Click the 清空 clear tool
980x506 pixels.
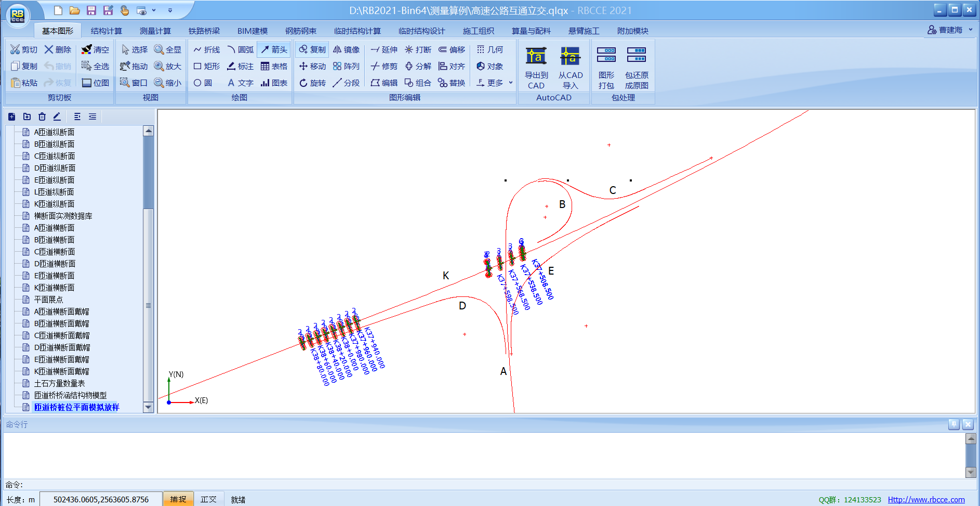click(x=95, y=49)
